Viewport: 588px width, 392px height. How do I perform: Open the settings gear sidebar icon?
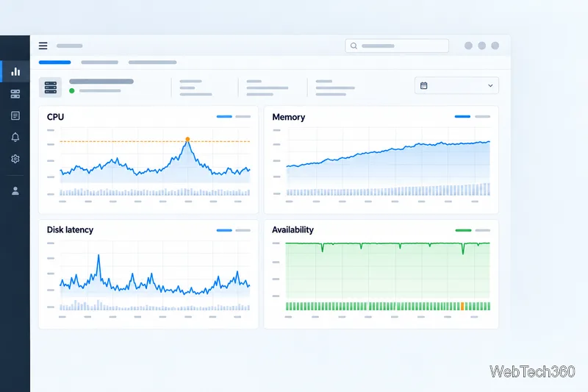tap(15, 159)
